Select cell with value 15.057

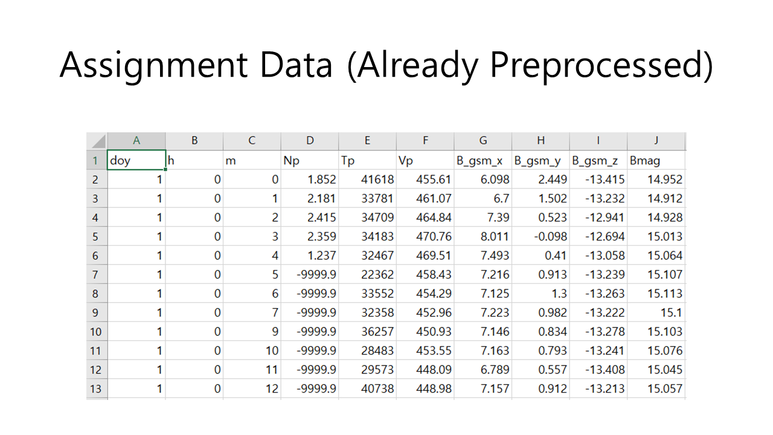656,389
